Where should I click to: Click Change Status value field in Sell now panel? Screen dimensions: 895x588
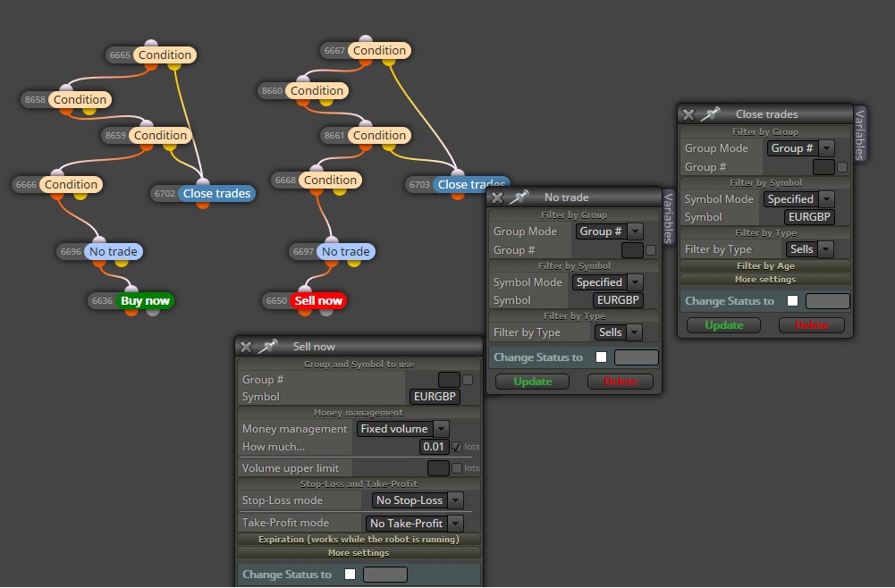385,575
